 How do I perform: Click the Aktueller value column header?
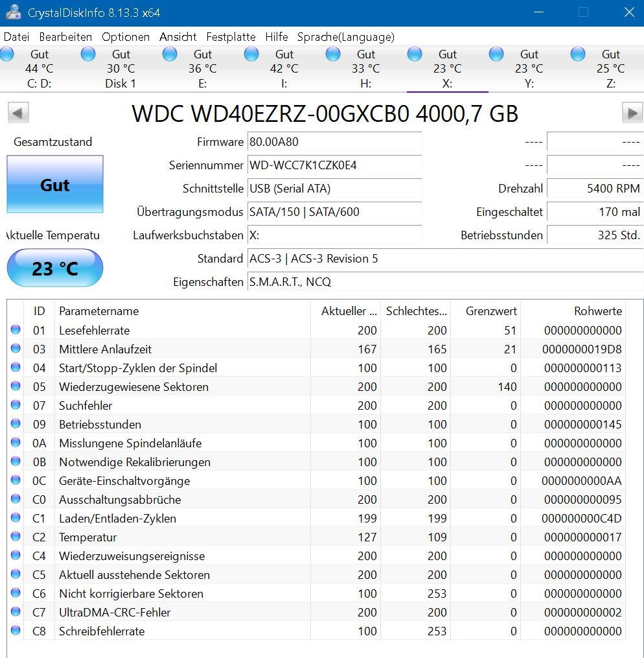tap(346, 311)
